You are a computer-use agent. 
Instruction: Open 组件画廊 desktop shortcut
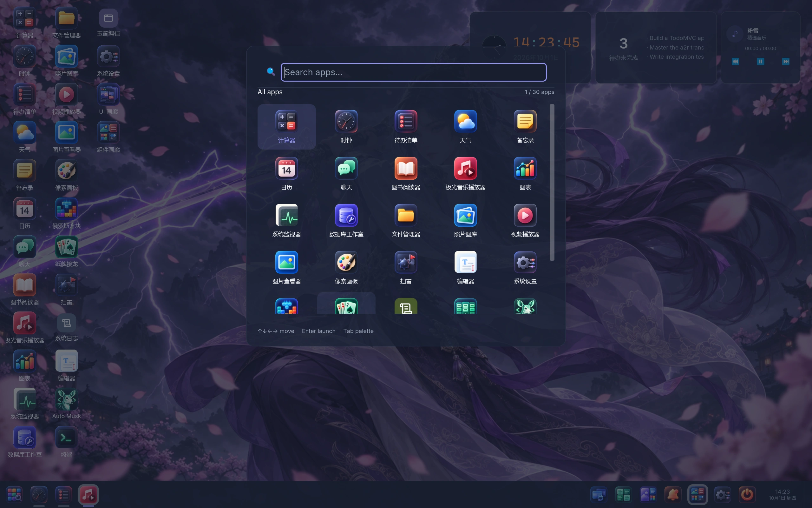tap(108, 137)
